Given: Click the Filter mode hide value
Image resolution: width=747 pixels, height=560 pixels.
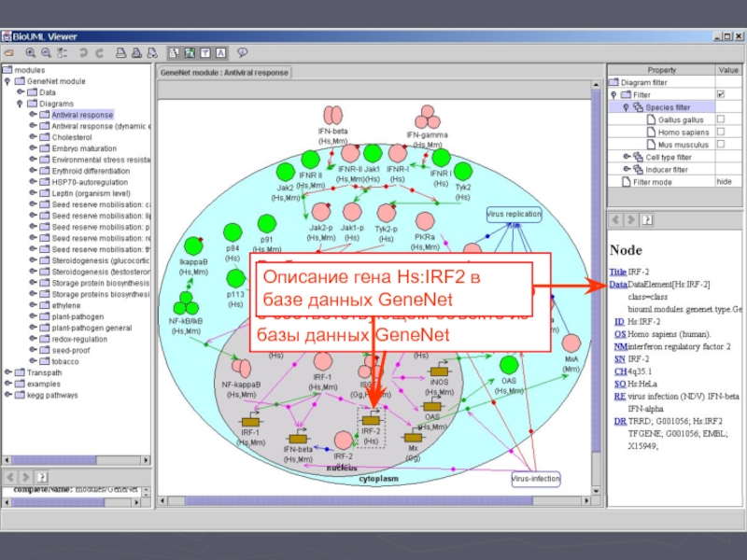Looking at the screenshot, I should [x=724, y=182].
